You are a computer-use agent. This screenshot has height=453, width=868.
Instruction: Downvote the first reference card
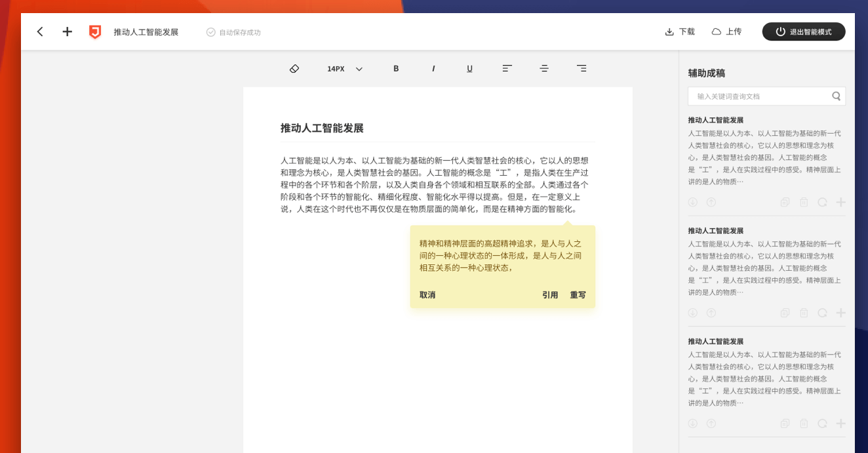692,202
